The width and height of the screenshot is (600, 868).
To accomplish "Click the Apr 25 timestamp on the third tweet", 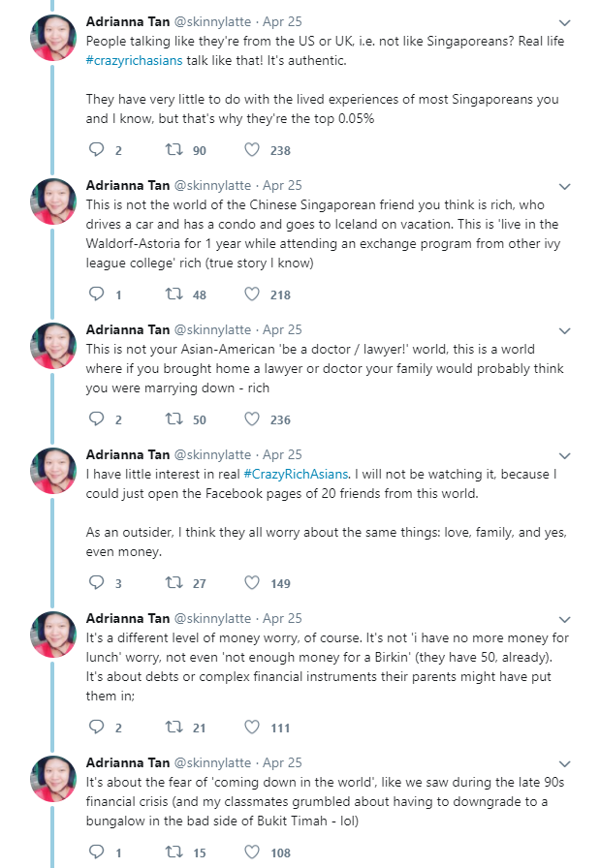I will point(282,329).
